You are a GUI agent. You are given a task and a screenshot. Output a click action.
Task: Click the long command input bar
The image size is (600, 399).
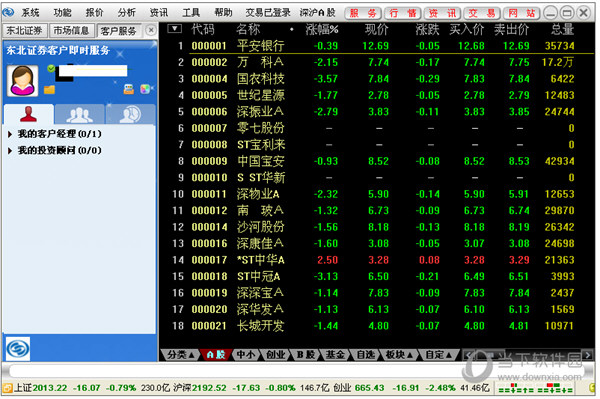(297, 371)
